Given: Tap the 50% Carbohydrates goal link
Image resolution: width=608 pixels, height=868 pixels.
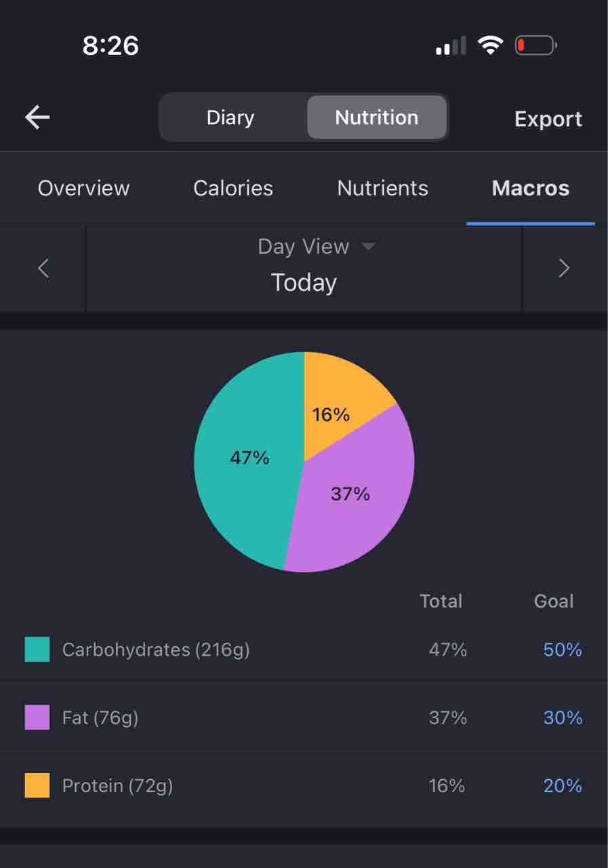Looking at the screenshot, I should [x=563, y=650].
